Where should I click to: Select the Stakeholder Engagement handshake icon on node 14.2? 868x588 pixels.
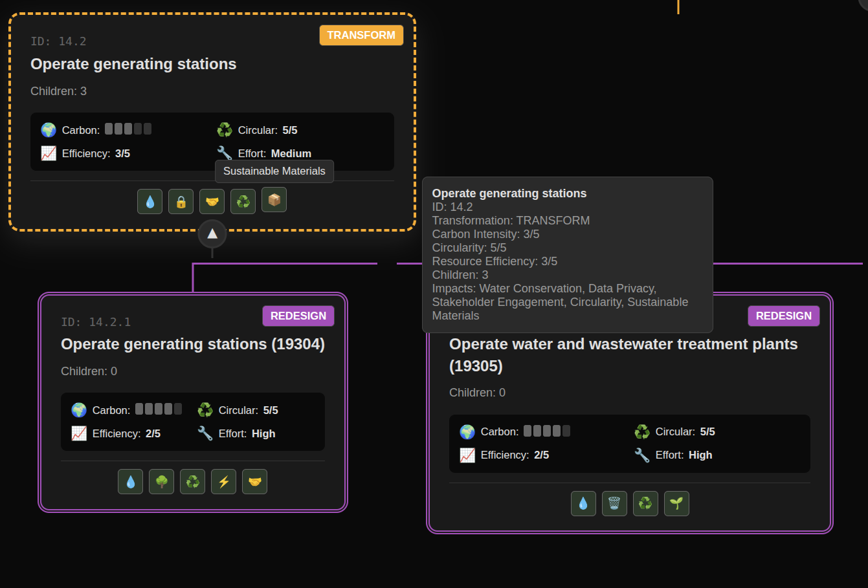pyautogui.click(x=212, y=201)
